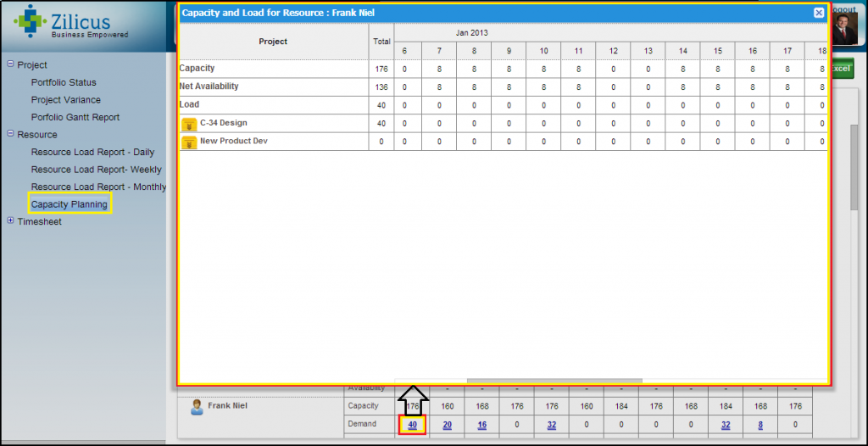Open Resource Load Report - Daily
This screenshot has width=868, height=446.
pos(92,152)
